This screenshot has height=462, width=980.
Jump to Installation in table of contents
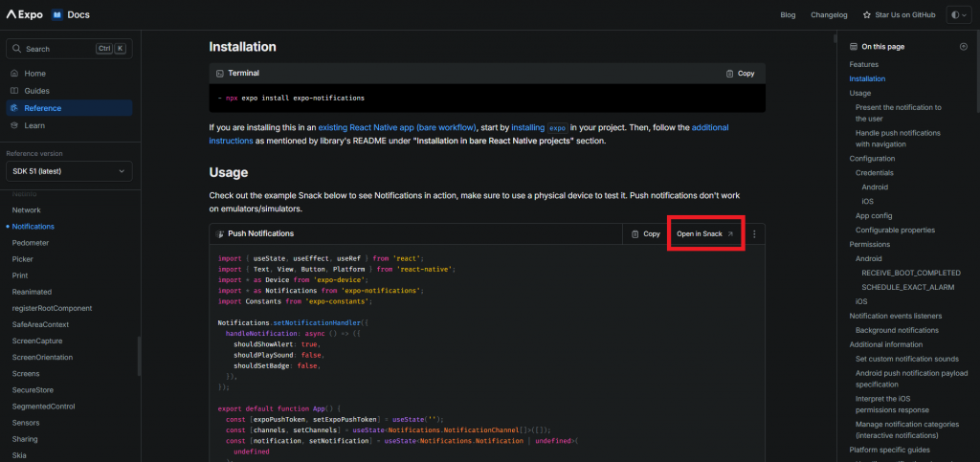point(867,78)
